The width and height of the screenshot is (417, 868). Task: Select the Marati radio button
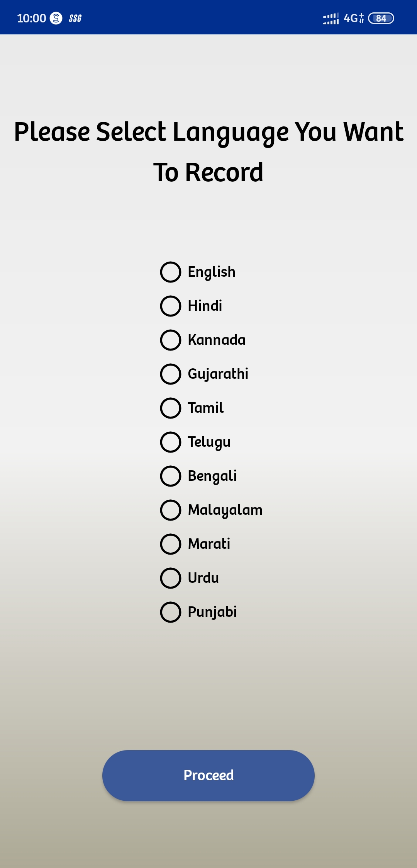[x=171, y=544]
